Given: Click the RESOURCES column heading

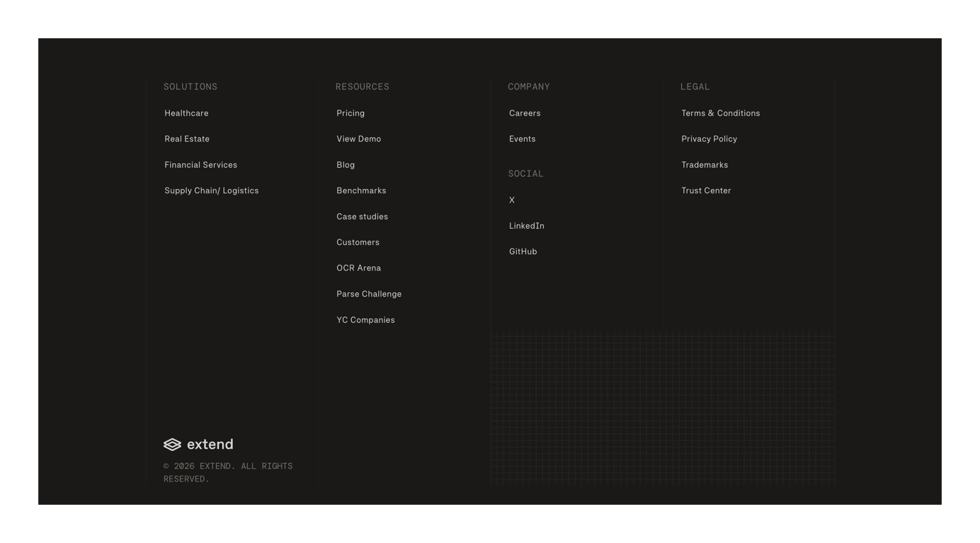Looking at the screenshot, I should pyautogui.click(x=363, y=86).
